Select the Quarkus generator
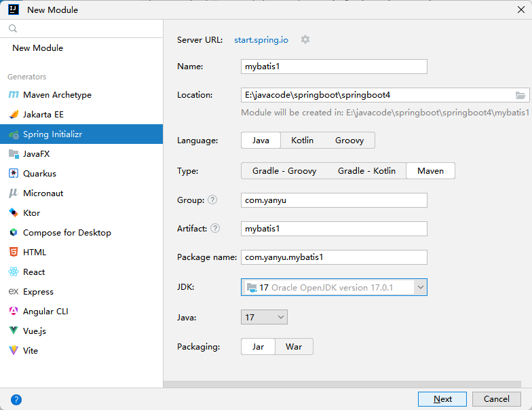 tap(81, 174)
